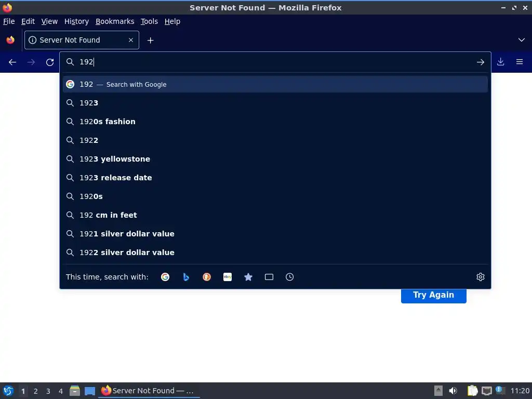Open the volume control tray icon
The height and width of the screenshot is (399, 532).
tap(453, 391)
